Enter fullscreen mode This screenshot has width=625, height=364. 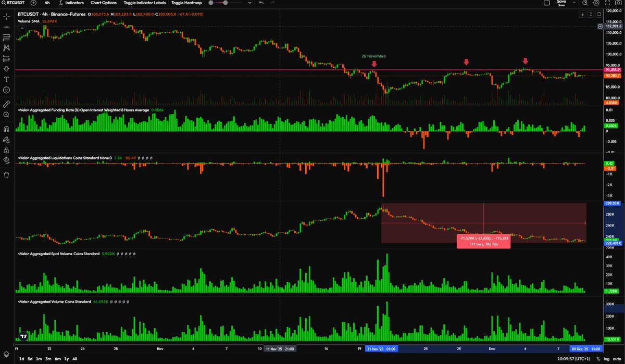click(608, 3)
